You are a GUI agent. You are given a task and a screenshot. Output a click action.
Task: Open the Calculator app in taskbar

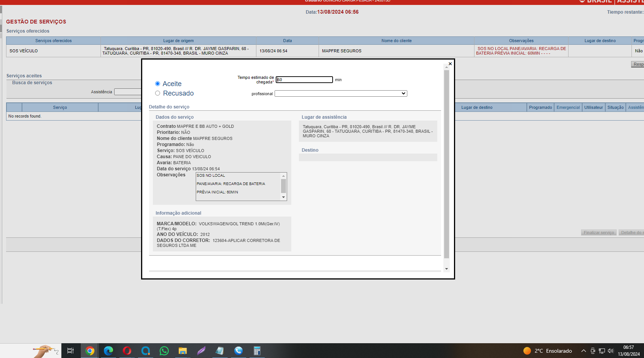click(x=257, y=351)
